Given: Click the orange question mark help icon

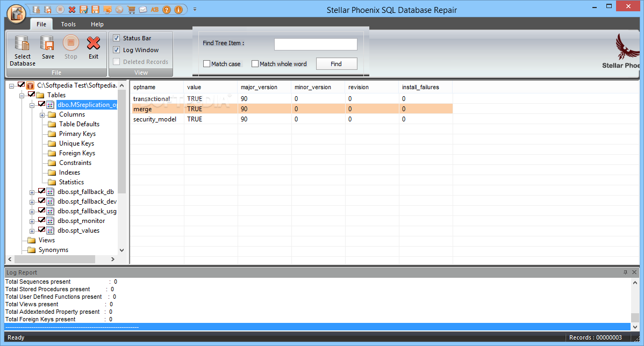Looking at the screenshot, I should click(x=166, y=10).
